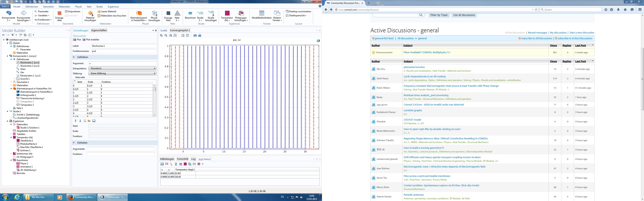The width and height of the screenshot is (644, 201).
Task: Select Stückweise 2 (pw2) in model tree
Action: [x=30, y=66]
